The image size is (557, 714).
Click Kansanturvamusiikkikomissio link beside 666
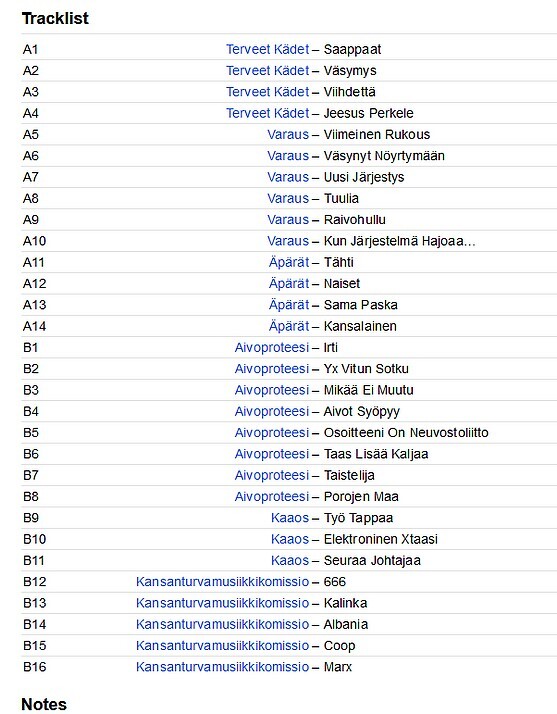[x=222, y=581]
